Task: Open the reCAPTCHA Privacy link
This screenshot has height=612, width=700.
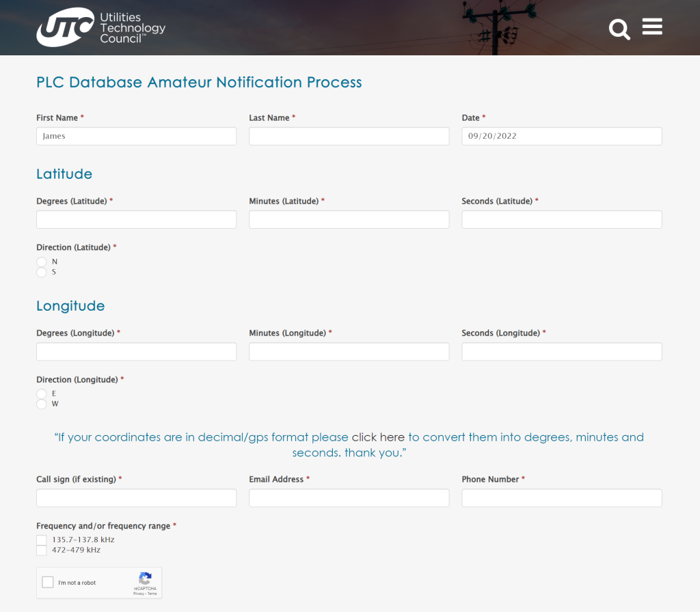Action: [x=138, y=594]
